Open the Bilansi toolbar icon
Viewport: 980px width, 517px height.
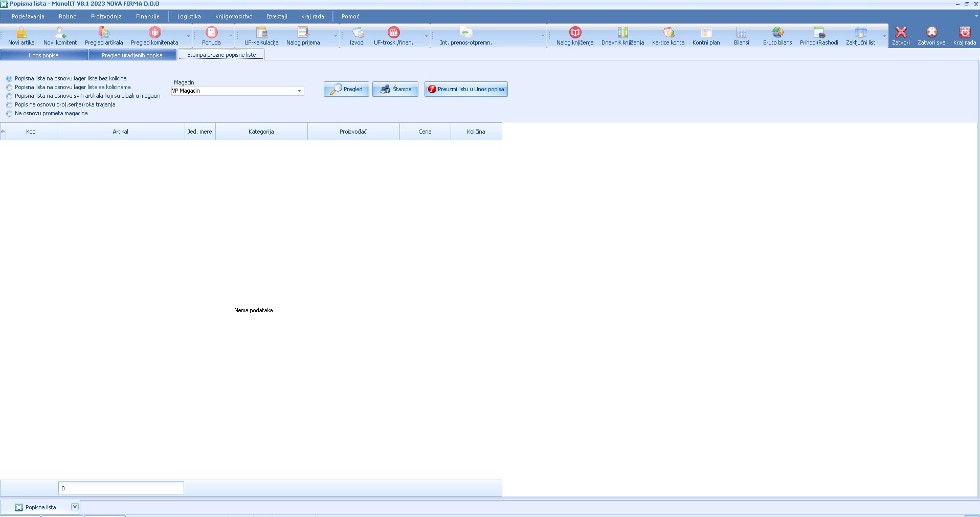pos(741,36)
